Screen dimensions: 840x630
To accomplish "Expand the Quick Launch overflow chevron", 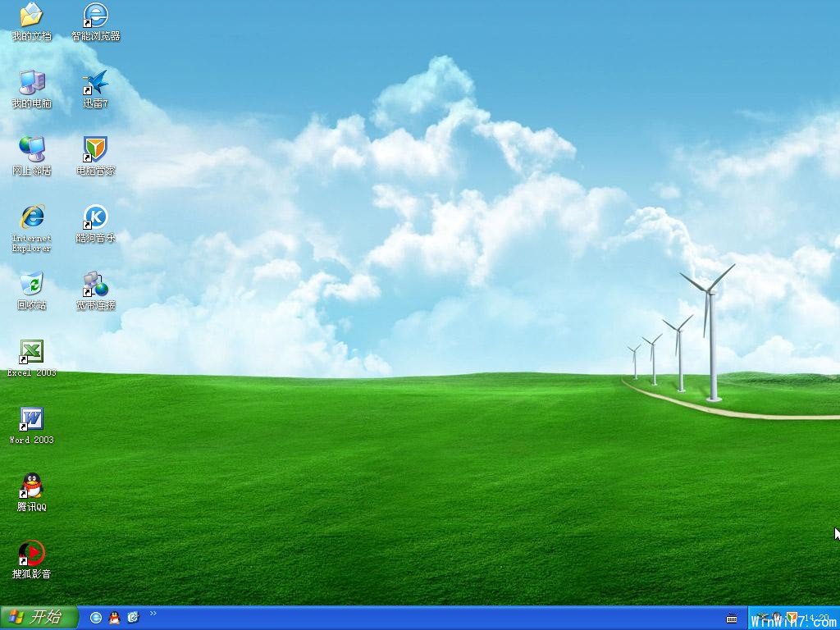I will [153, 614].
